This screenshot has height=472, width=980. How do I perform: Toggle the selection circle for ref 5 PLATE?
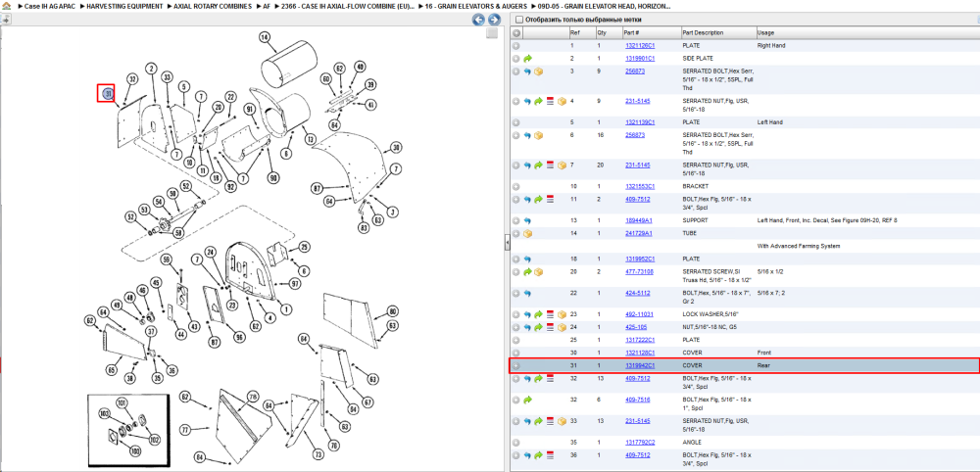click(x=516, y=122)
